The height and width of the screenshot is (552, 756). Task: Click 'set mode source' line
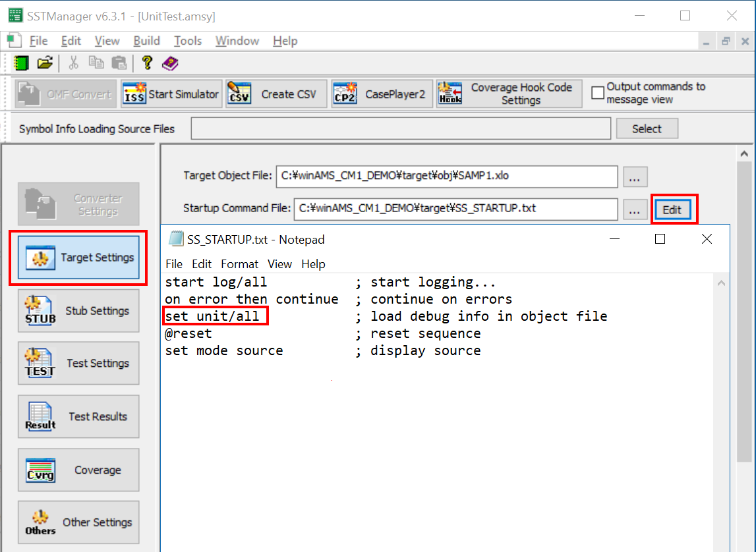point(224,350)
